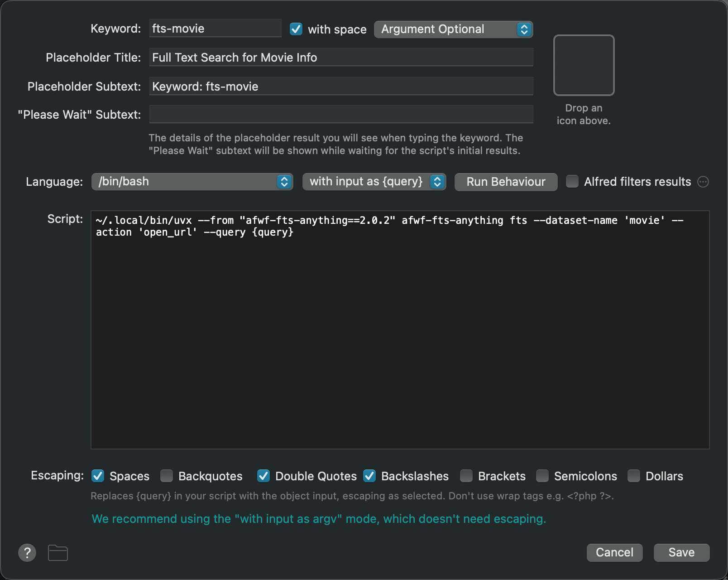This screenshot has height=580, width=728.
Task: Click the Placeholder Subtext field
Action: 341,86
